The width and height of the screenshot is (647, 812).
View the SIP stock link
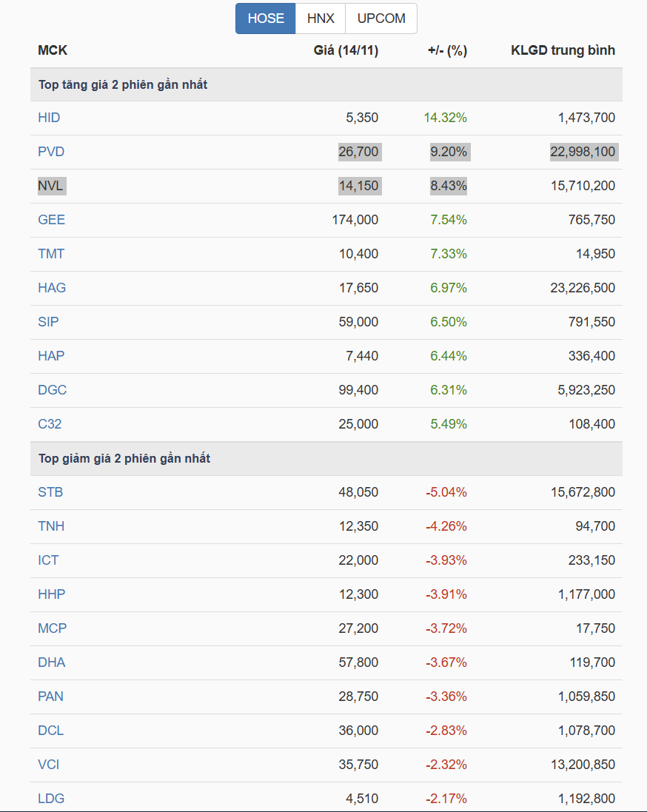[x=48, y=322]
